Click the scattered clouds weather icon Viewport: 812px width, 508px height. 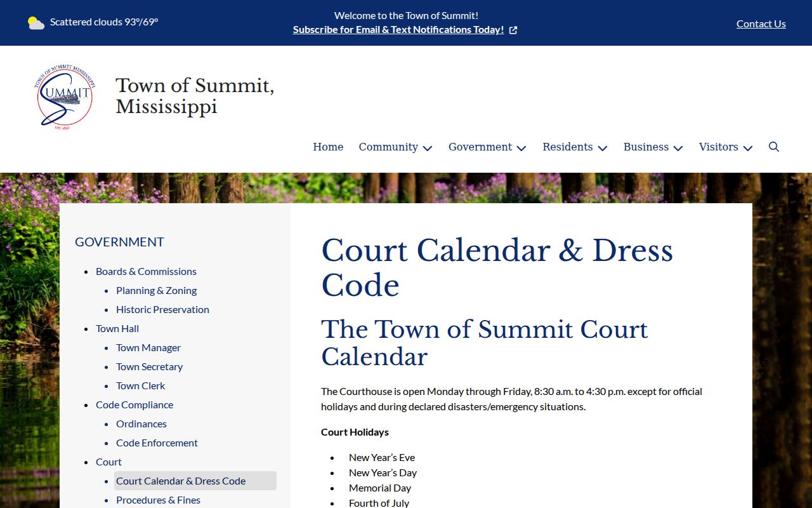tap(36, 23)
